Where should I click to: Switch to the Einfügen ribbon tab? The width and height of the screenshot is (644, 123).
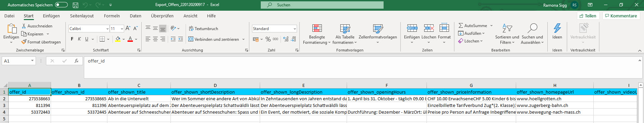(51, 16)
